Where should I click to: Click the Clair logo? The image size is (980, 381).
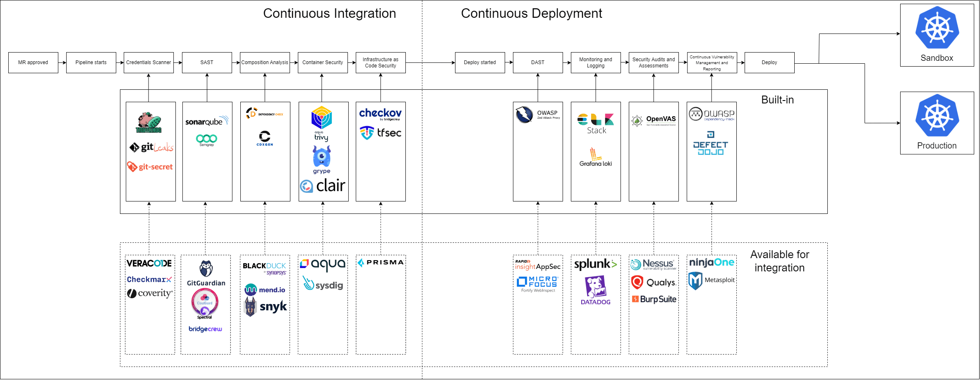point(323,186)
